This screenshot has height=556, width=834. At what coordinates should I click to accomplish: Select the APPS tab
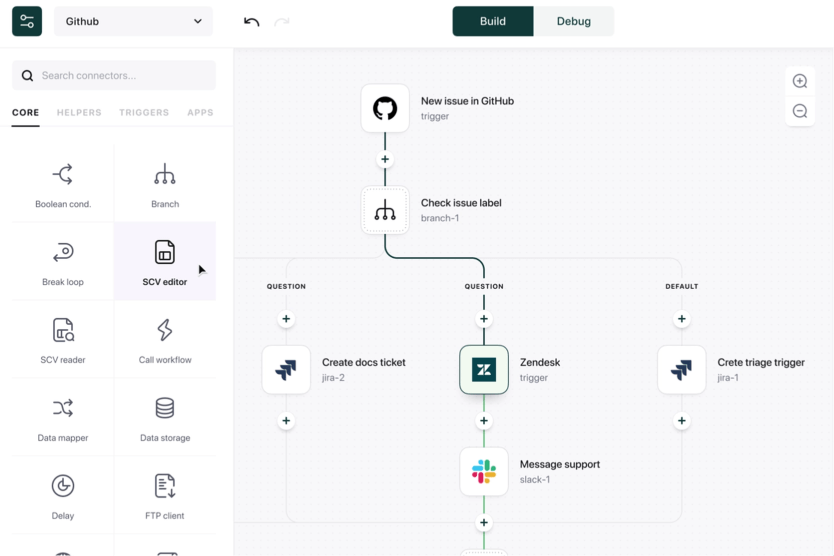(x=201, y=113)
